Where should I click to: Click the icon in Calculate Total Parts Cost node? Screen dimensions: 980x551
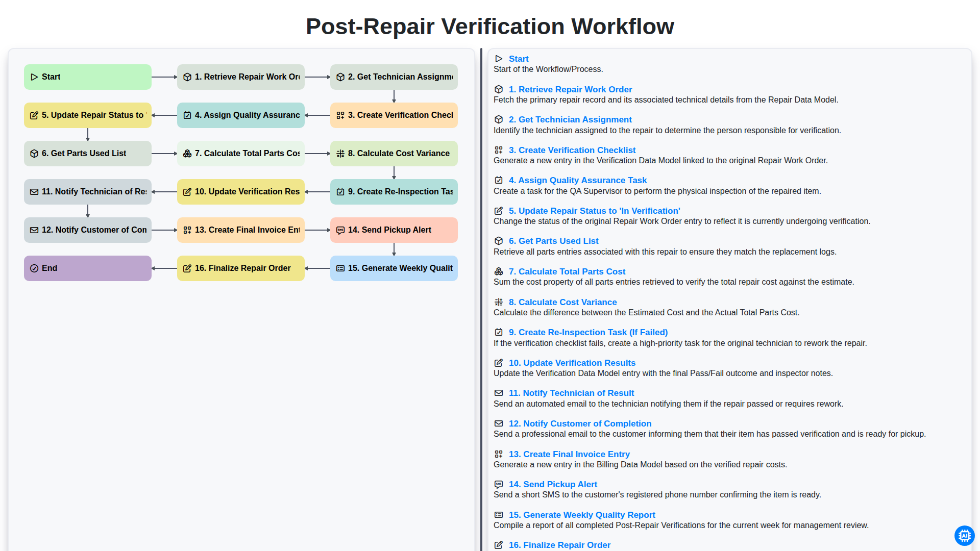point(187,154)
